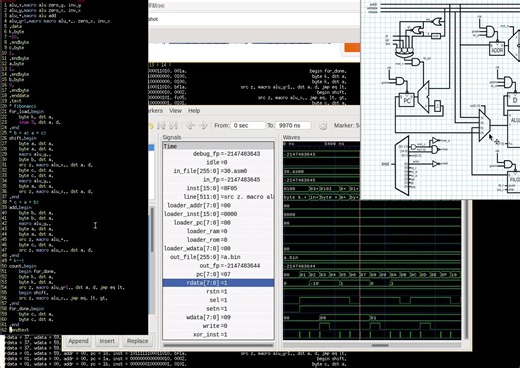
Task: Select the setn signal row
Action: click(x=218, y=309)
